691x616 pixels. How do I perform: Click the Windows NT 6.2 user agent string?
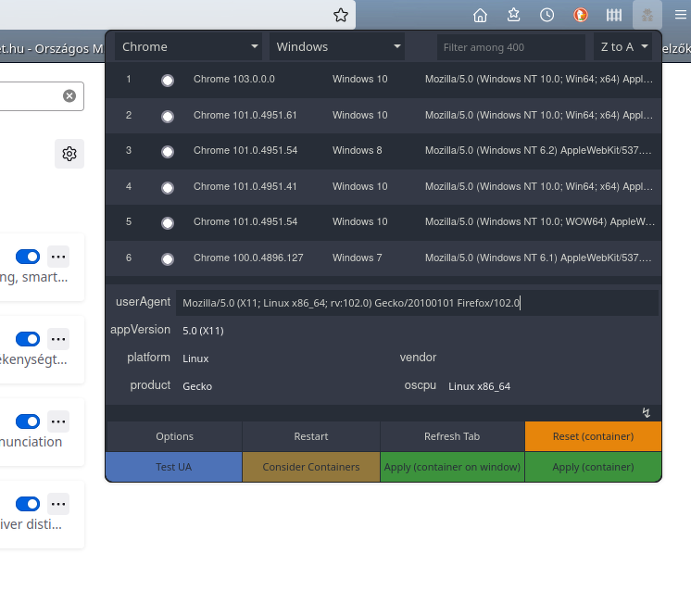pos(538,150)
